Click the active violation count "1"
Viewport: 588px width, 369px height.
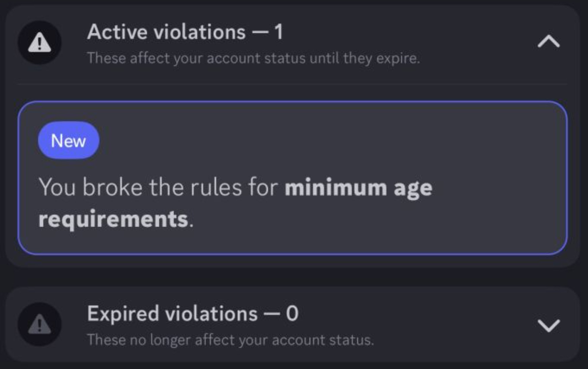point(278,32)
